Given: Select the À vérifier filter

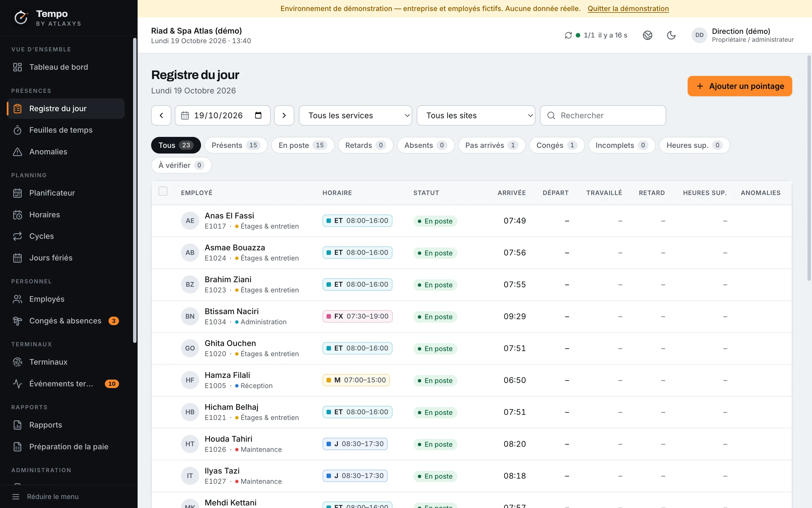Looking at the screenshot, I should coord(181,165).
